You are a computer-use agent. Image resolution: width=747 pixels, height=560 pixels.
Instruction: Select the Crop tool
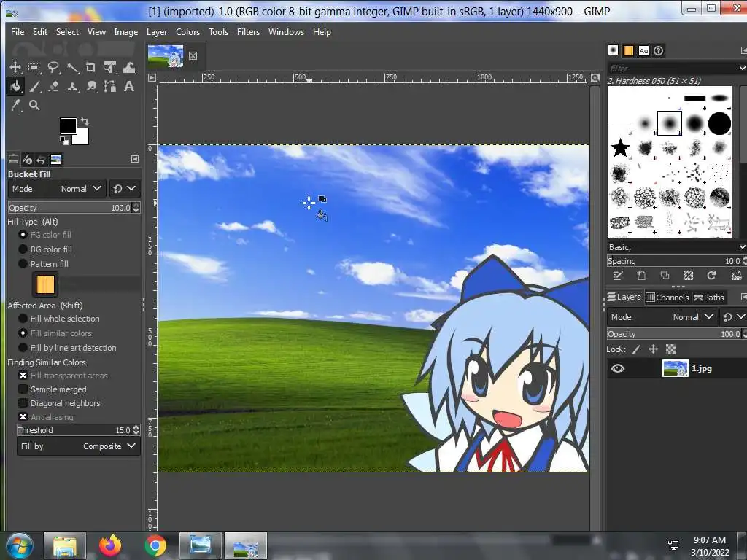(x=90, y=68)
